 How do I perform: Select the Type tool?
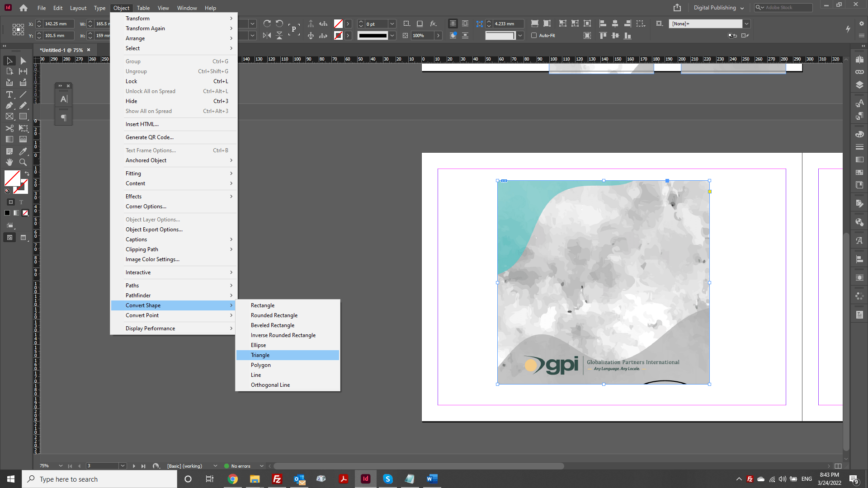(9, 94)
